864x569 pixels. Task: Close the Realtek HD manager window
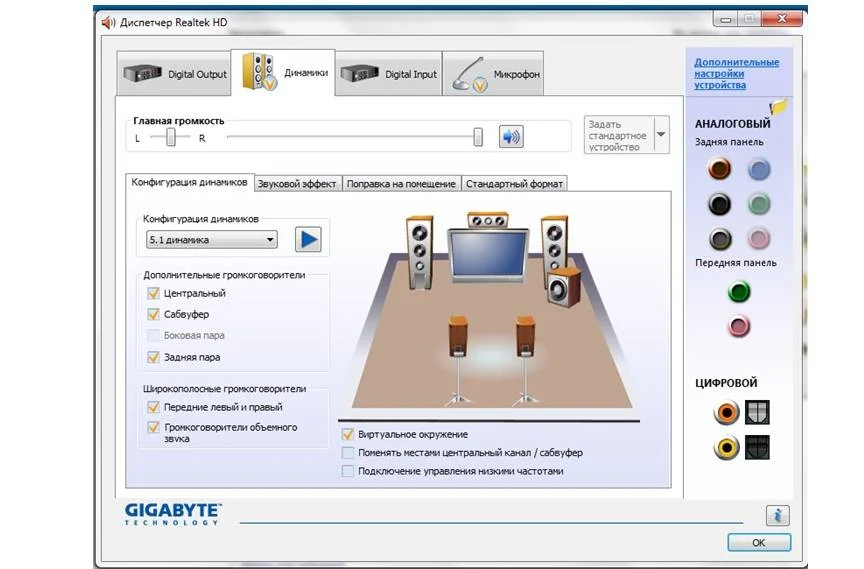coord(781,19)
